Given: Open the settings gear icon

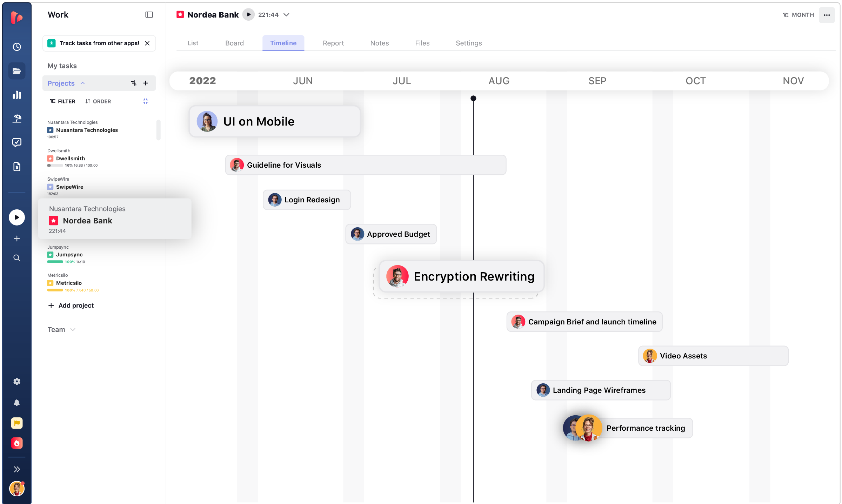Looking at the screenshot, I should [17, 381].
